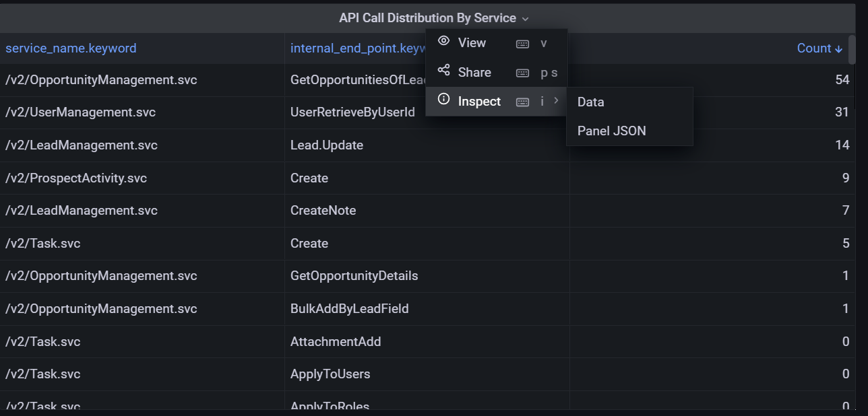Click keyboard shortcut icon beside View

click(x=522, y=44)
